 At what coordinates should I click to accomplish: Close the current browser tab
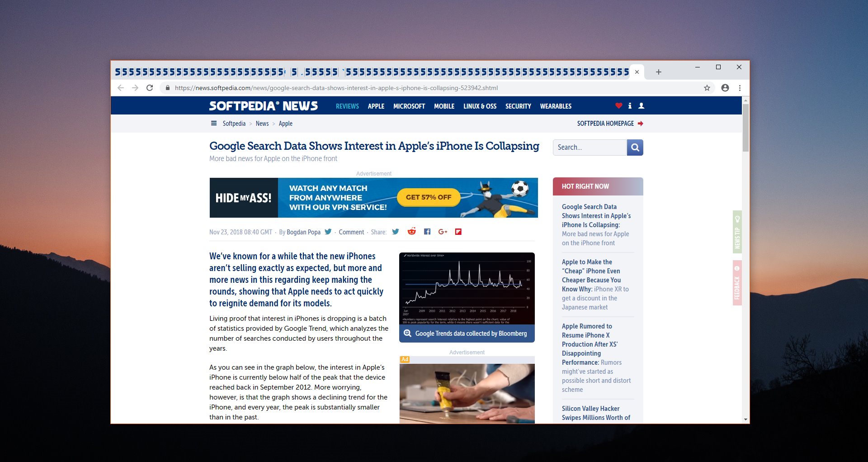tap(637, 72)
